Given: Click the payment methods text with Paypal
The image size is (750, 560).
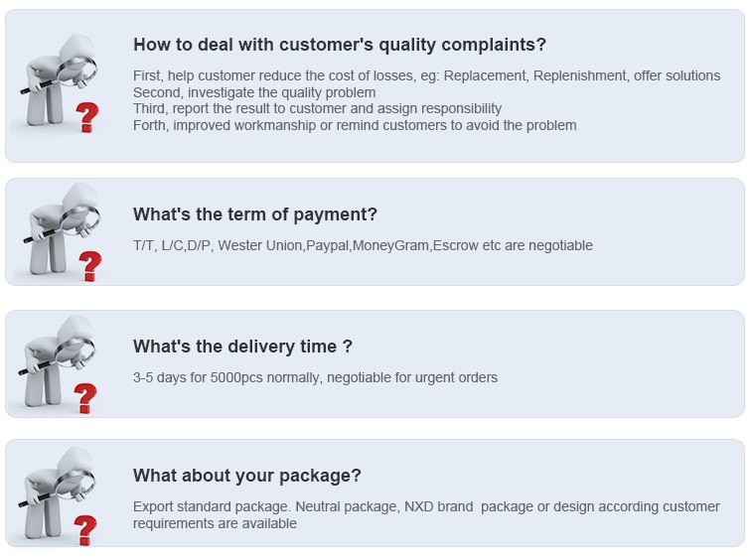Looking at the screenshot, I should tap(363, 246).
